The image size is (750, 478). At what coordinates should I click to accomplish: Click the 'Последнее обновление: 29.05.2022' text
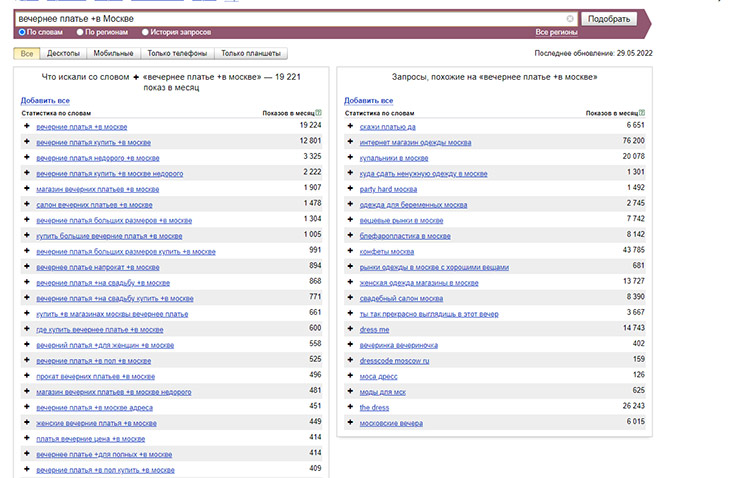pos(593,53)
